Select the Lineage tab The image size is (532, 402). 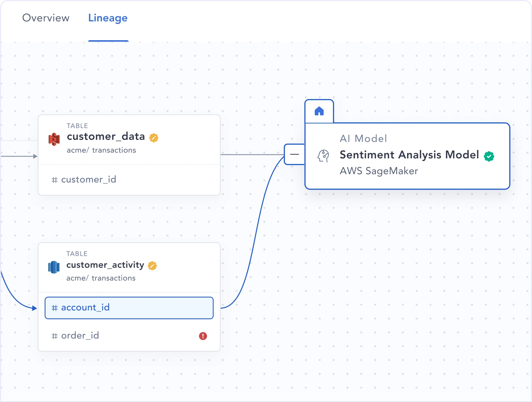108,18
